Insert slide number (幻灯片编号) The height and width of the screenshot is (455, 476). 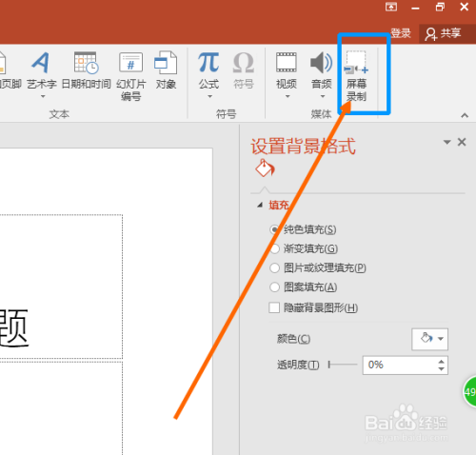click(x=130, y=76)
